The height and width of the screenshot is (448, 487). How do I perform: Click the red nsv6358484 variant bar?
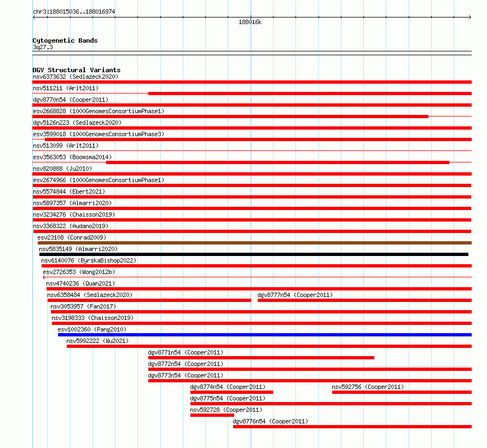pos(149,300)
